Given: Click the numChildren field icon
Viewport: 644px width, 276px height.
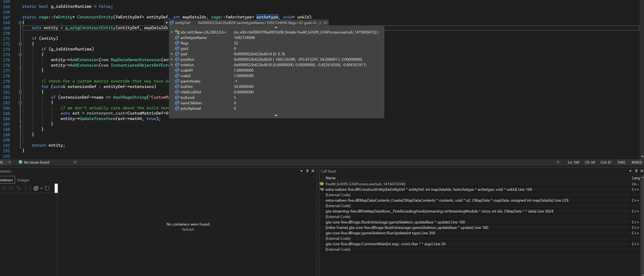Looking at the screenshot, I should pos(177,103).
